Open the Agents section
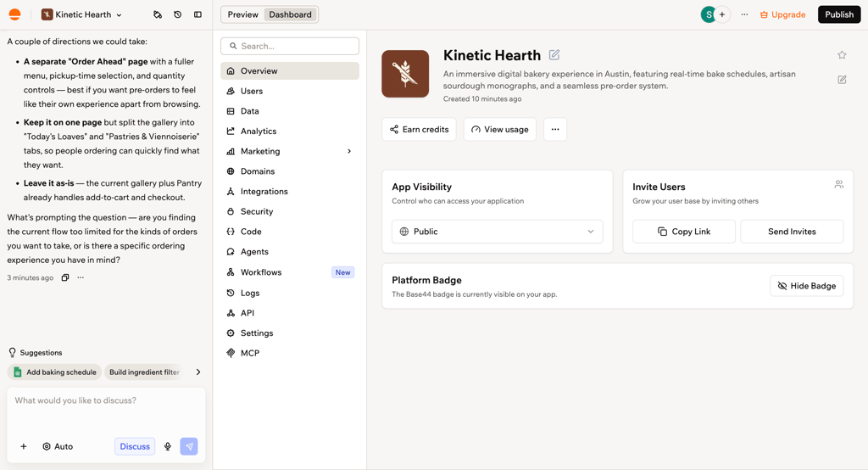868x470 pixels. (x=290, y=252)
